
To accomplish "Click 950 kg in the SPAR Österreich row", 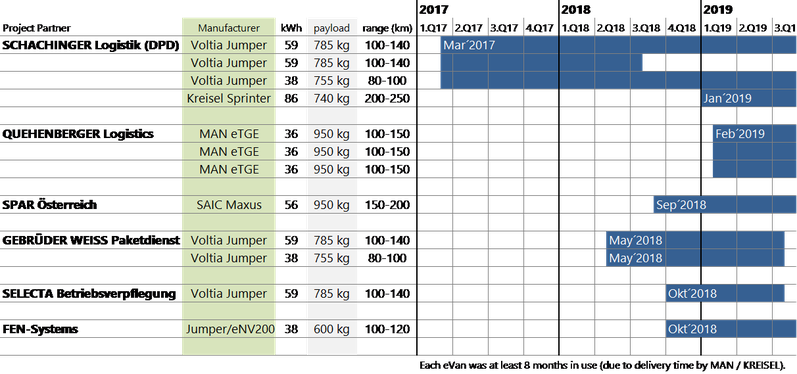I will (331, 205).
